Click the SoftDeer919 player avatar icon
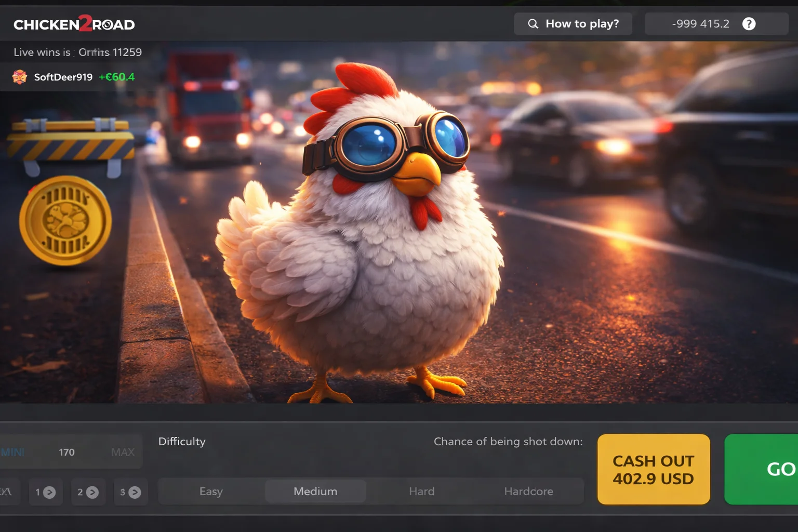 [x=20, y=76]
